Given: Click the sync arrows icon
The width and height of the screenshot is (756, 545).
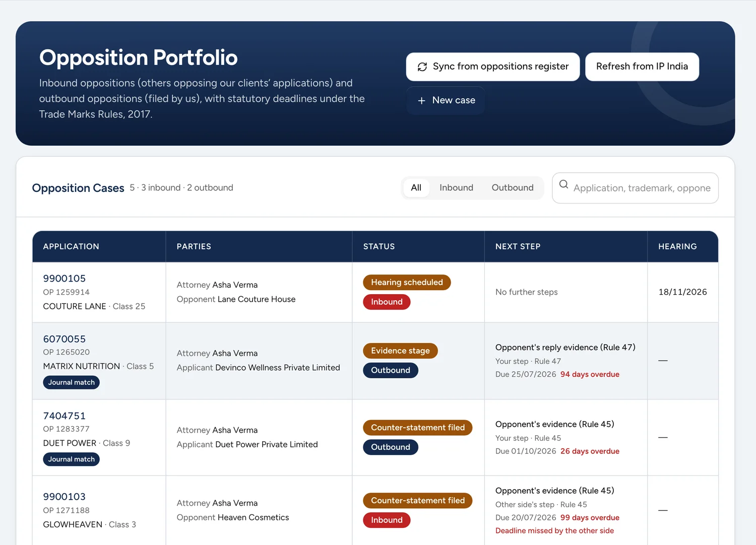Looking at the screenshot, I should 422,66.
